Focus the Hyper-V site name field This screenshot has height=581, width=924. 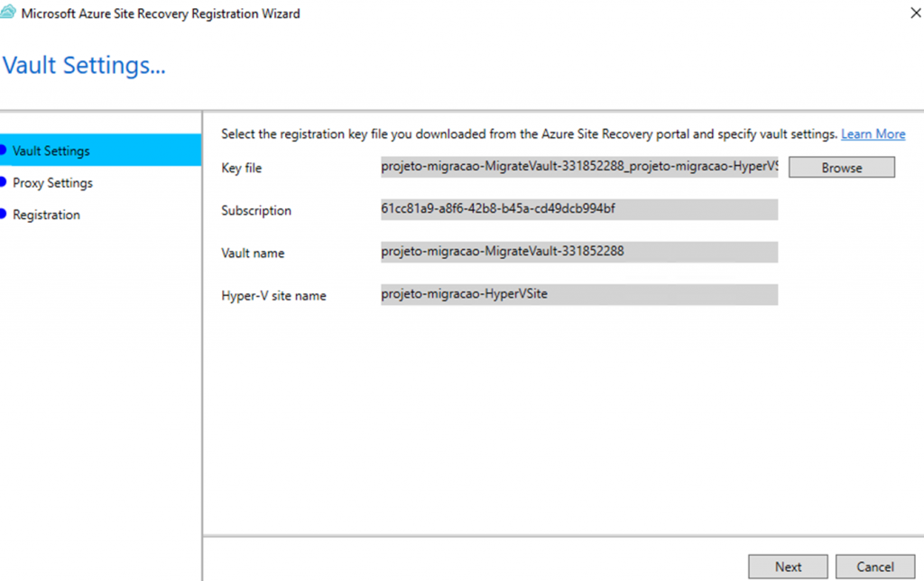(578, 294)
